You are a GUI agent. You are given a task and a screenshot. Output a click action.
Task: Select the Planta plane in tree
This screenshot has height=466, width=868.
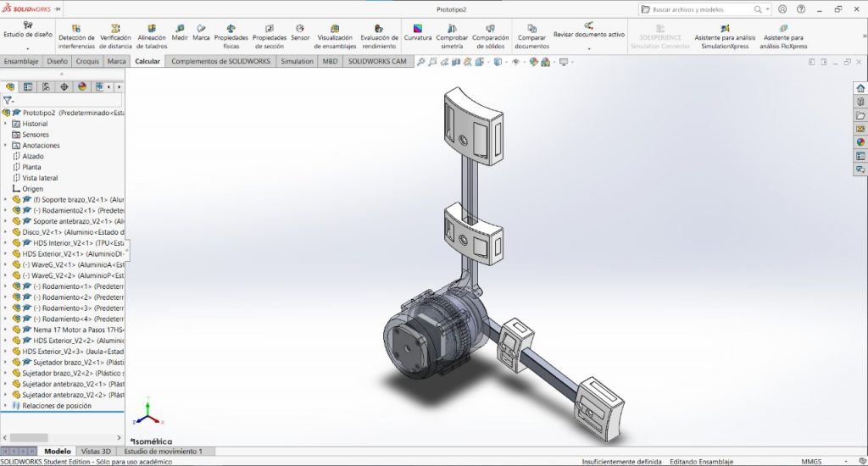tap(31, 167)
